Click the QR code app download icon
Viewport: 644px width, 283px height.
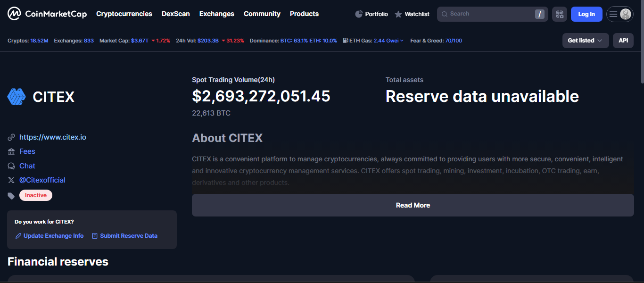coord(560,14)
